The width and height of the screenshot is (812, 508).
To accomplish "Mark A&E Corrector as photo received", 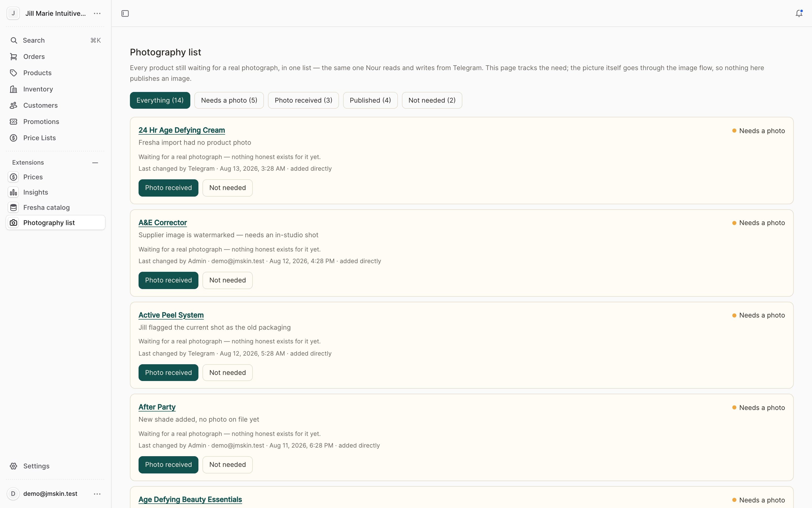I will [x=168, y=280].
